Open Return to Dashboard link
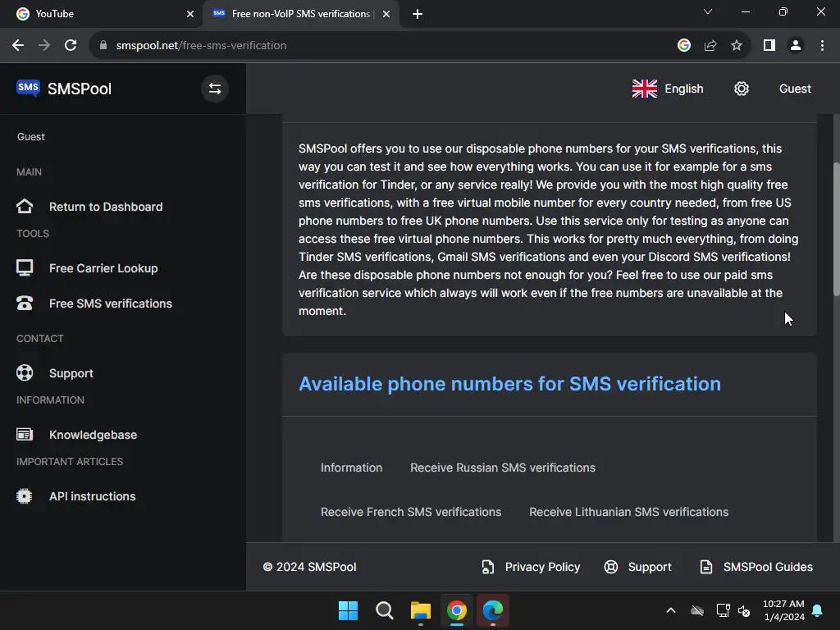The height and width of the screenshot is (630, 840). 106,207
